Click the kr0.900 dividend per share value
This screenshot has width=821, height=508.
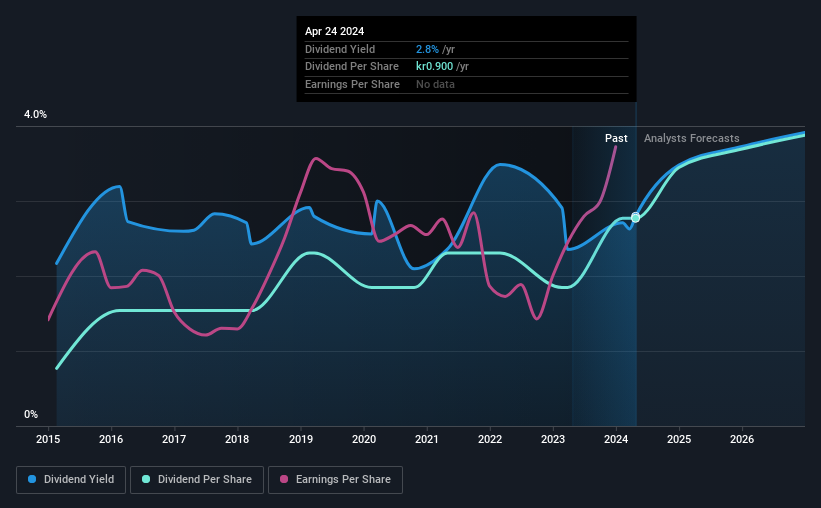(x=435, y=67)
